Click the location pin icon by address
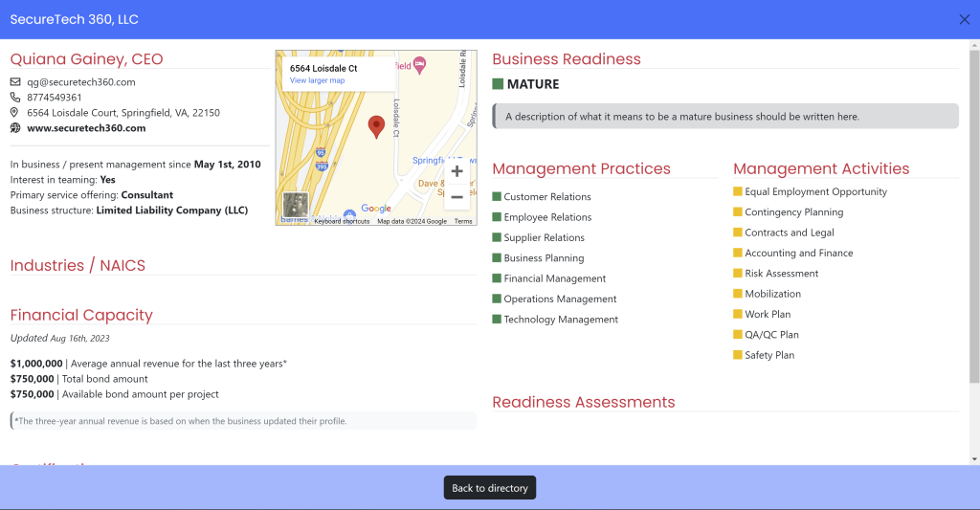The width and height of the screenshot is (980, 510). tap(15, 113)
